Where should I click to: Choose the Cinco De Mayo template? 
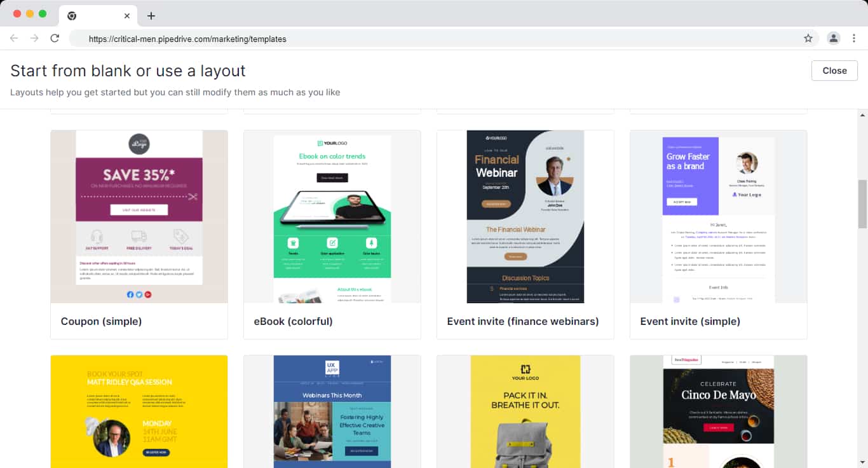719,411
